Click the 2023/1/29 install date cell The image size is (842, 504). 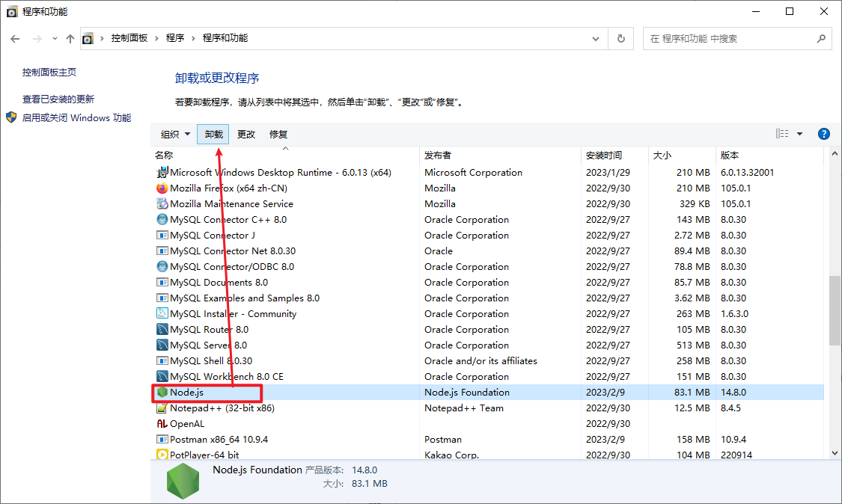coord(608,172)
